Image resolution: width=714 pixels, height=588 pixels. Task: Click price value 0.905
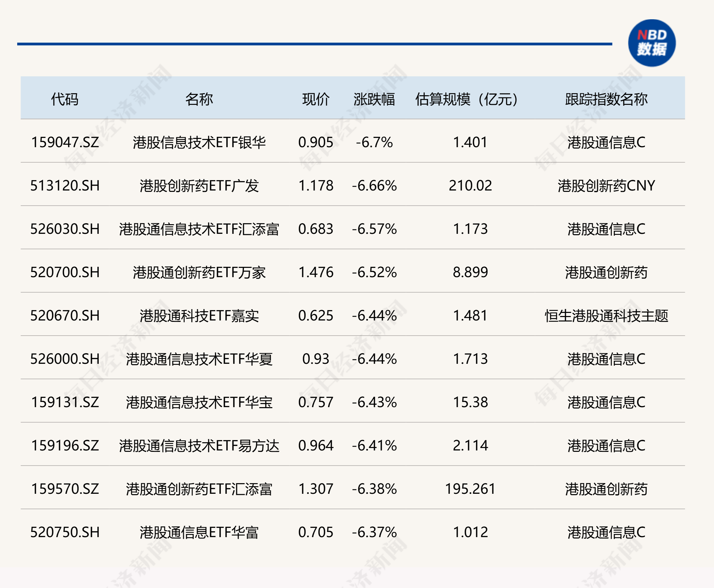[316, 142]
